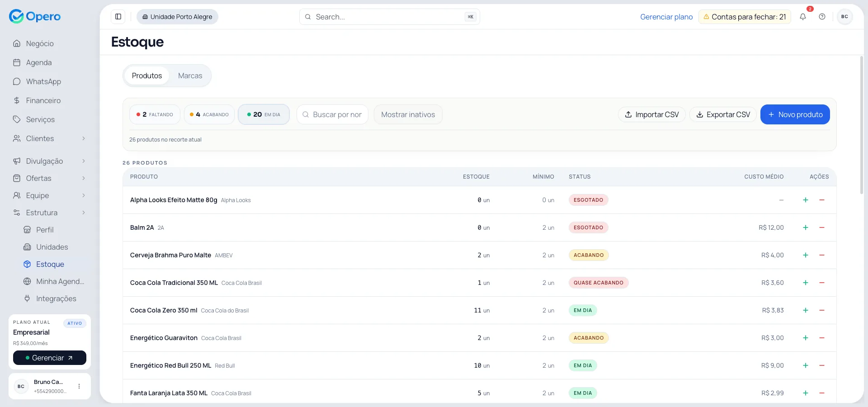868x407 pixels.
Task: Open Bruno Ca... account options menu
Action: pyautogui.click(x=79, y=386)
